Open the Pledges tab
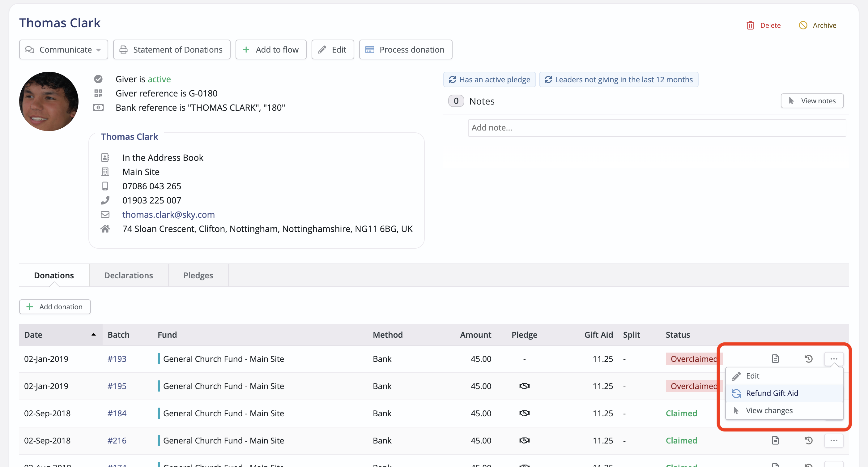The height and width of the screenshot is (467, 868). [x=198, y=276]
